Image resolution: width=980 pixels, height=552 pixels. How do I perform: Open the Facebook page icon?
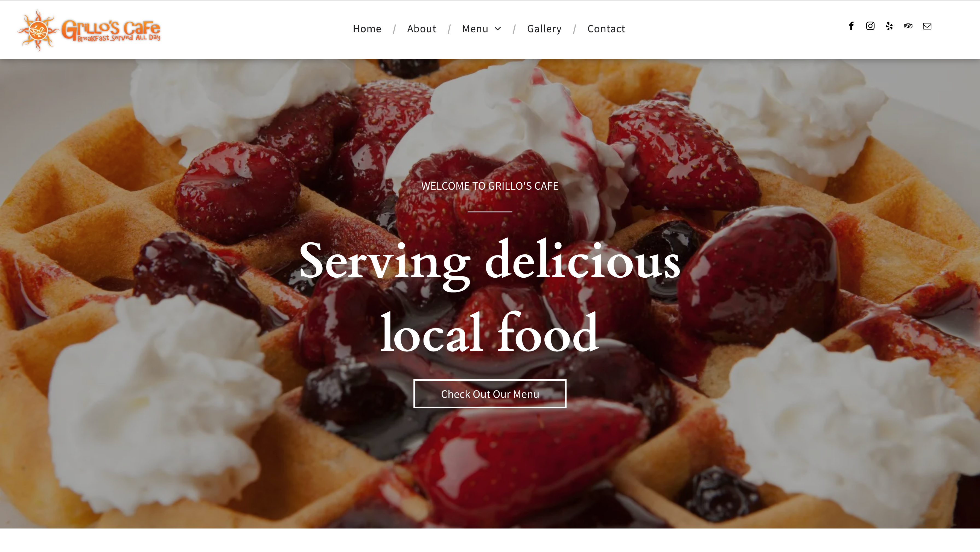(x=851, y=26)
